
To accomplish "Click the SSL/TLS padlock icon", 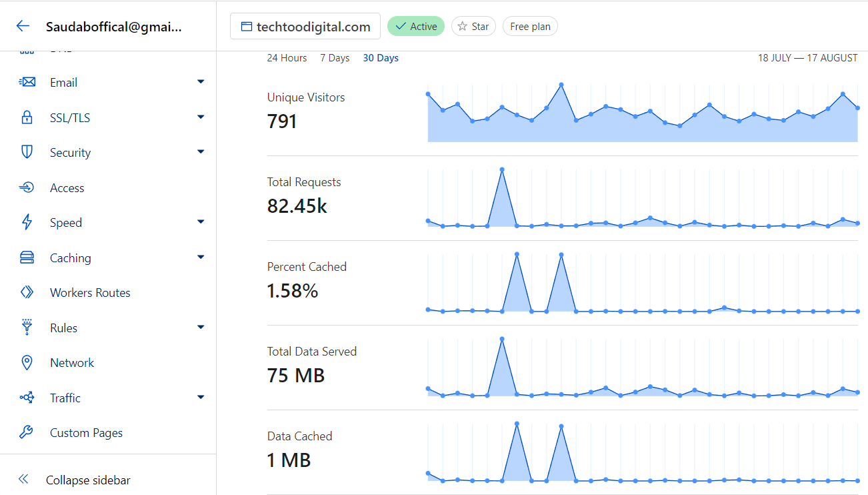I will (27, 118).
